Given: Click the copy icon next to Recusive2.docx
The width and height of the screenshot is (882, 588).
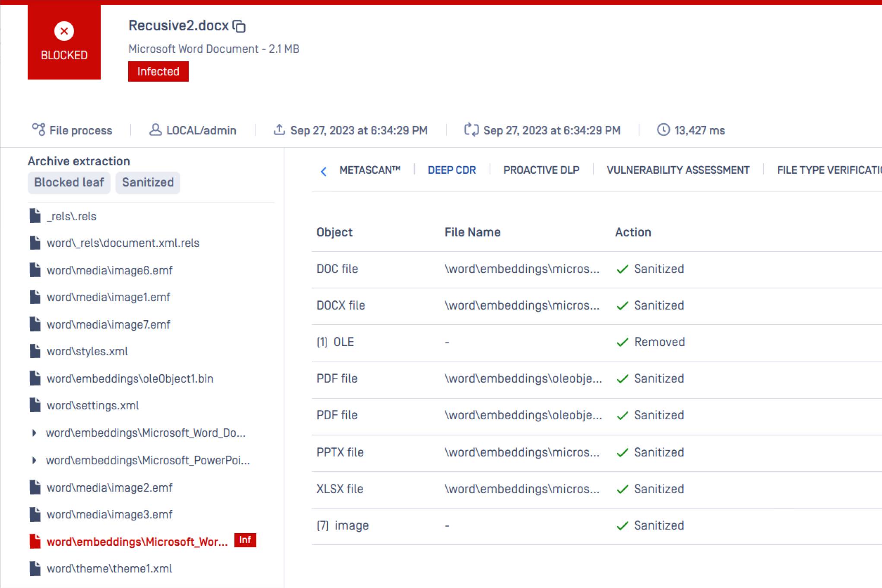Looking at the screenshot, I should pyautogui.click(x=239, y=26).
